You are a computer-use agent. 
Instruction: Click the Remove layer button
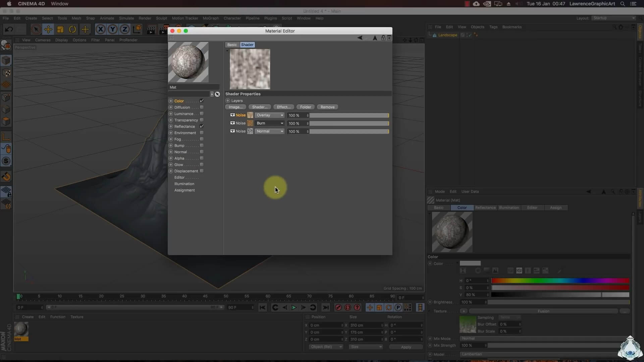coord(327,107)
